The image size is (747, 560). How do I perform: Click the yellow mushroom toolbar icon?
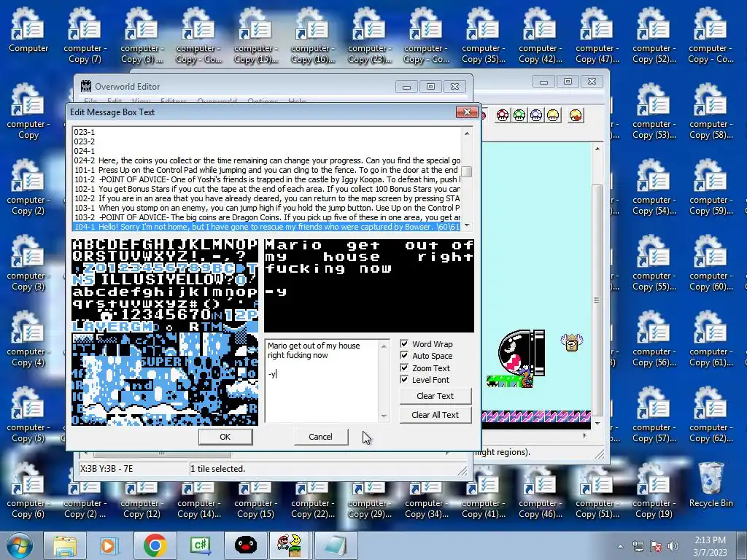tap(553, 115)
